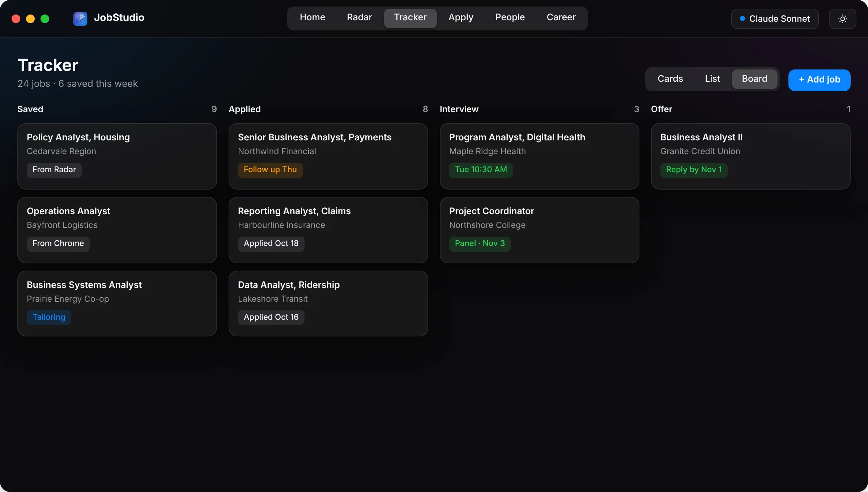Select the Board view option
Image resolution: width=868 pixels, height=492 pixels.
pyautogui.click(x=754, y=79)
